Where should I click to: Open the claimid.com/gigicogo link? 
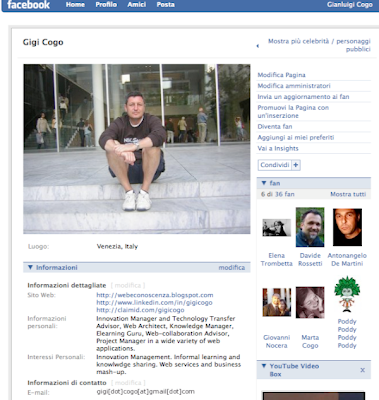click(140, 310)
